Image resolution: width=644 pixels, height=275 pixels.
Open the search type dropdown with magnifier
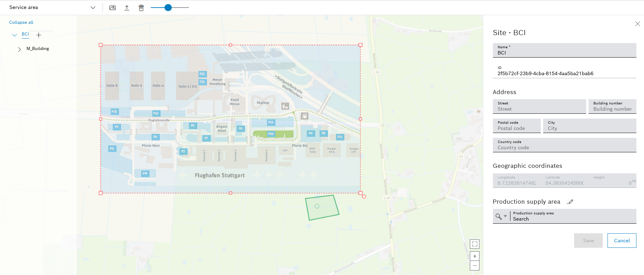(501, 216)
